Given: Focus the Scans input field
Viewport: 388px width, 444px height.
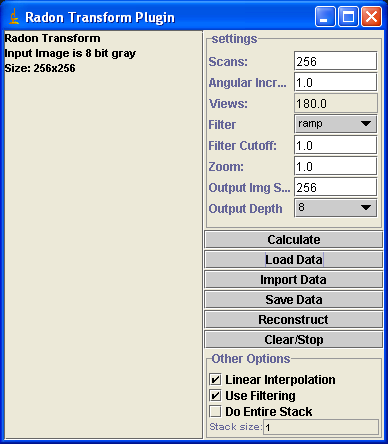Looking at the screenshot, I should [x=336, y=61].
